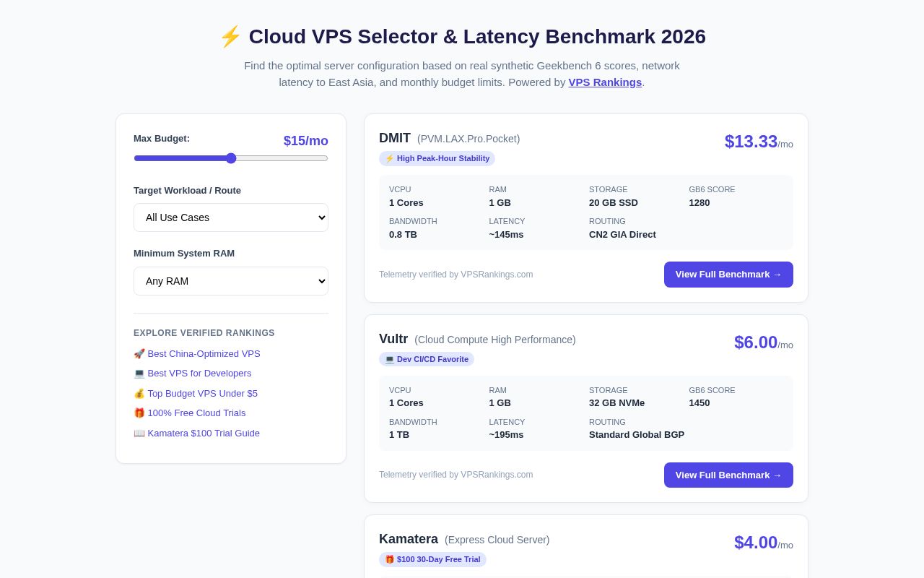
Task: Click the (Express Cloud Server) plan name
Action: 497,540
